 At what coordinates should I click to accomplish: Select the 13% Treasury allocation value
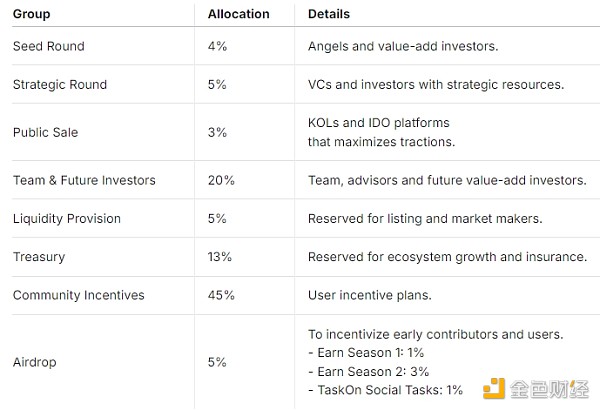click(220, 257)
